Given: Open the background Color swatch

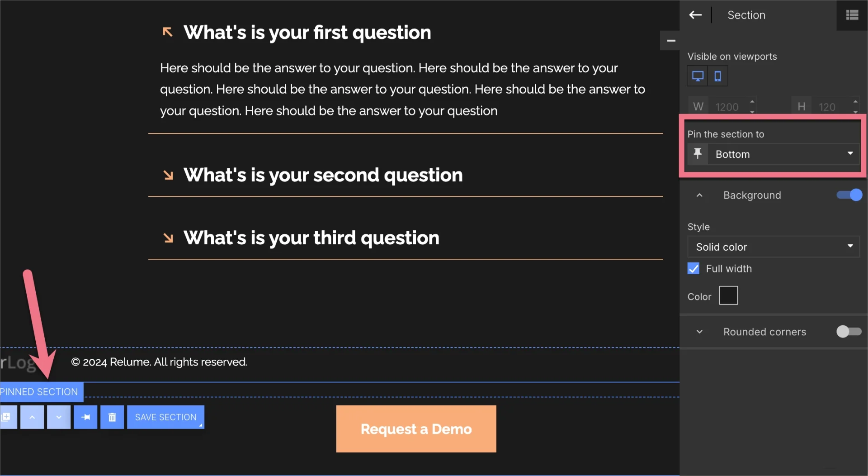Looking at the screenshot, I should click(728, 295).
